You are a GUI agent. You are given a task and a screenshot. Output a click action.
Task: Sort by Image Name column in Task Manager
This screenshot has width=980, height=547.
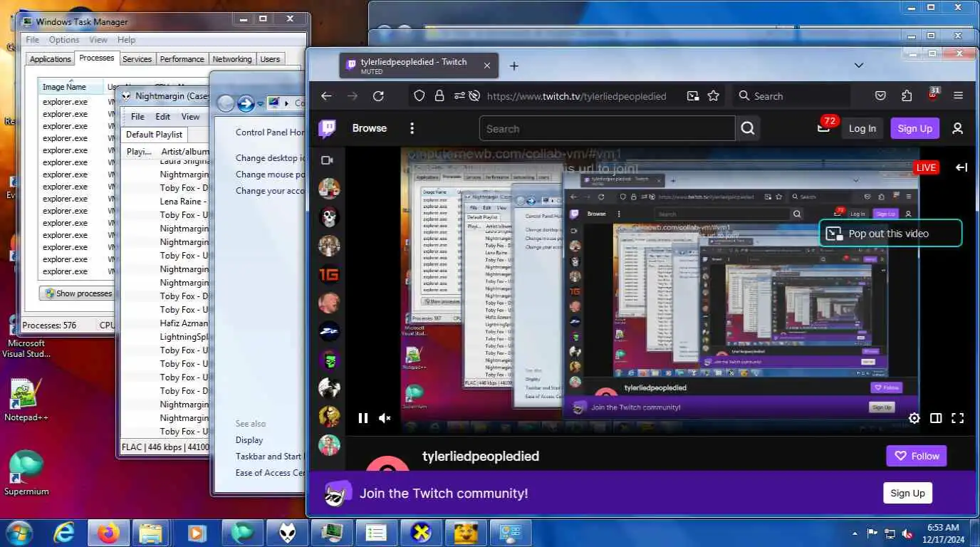tap(71, 87)
